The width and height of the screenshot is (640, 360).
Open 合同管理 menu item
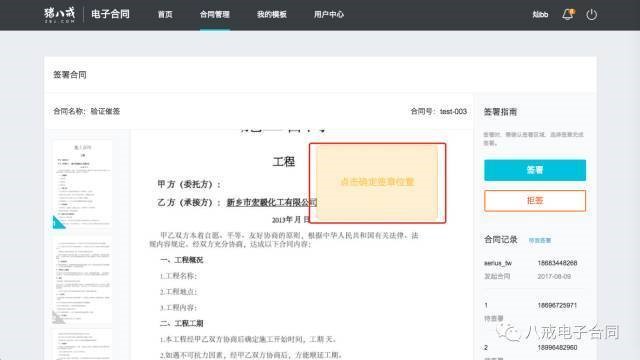click(x=215, y=15)
